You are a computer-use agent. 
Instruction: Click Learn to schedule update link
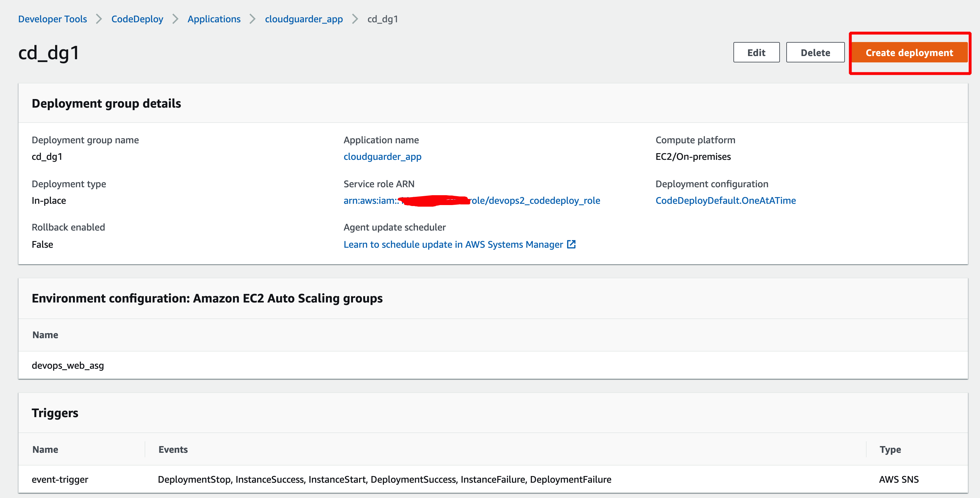point(453,245)
